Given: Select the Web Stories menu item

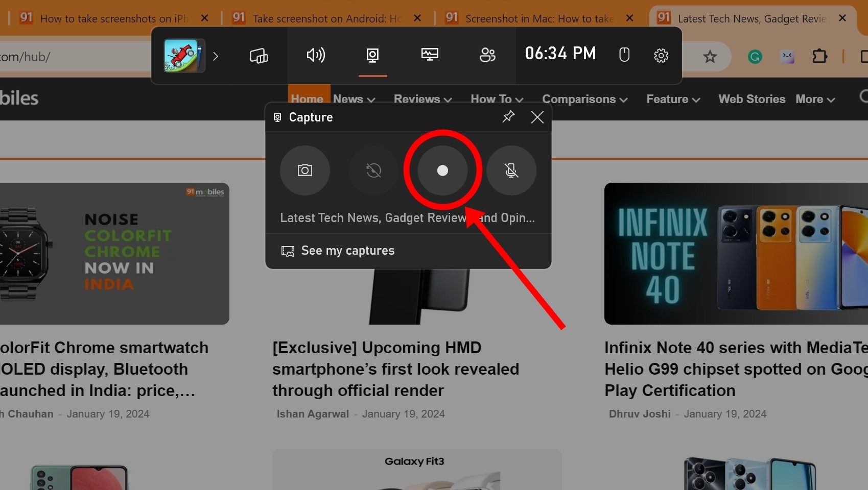Looking at the screenshot, I should (x=752, y=99).
